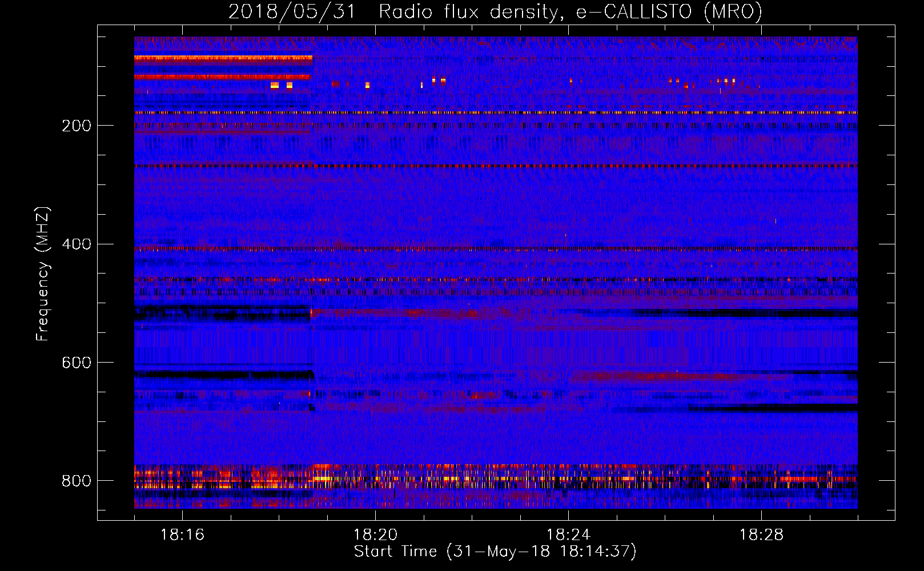This screenshot has width=924, height=571.
Task: Click the 18:20 time tick label
Action: coord(375,535)
